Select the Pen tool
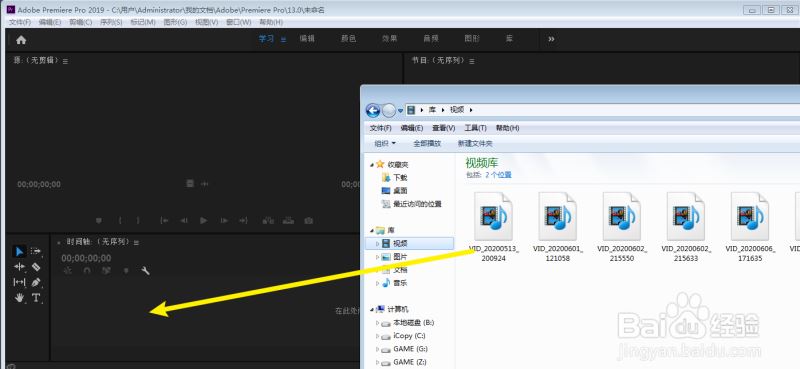 (35, 282)
